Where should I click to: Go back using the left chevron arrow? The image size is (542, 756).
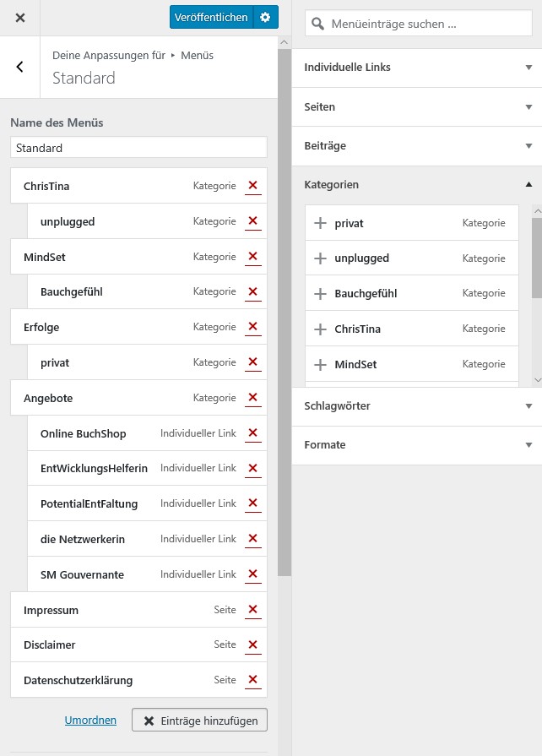coord(20,67)
